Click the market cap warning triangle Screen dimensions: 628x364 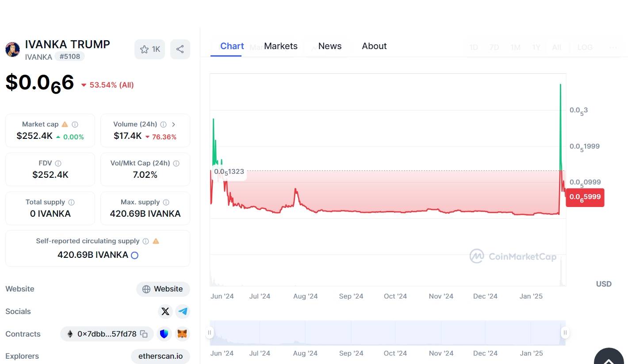(x=65, y=124)
